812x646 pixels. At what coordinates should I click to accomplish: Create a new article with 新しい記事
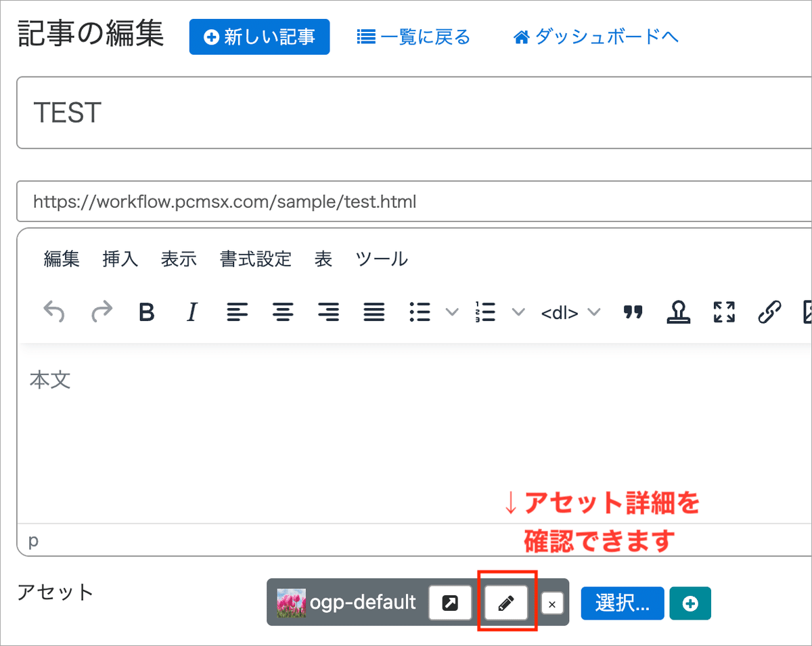[259, 37]
